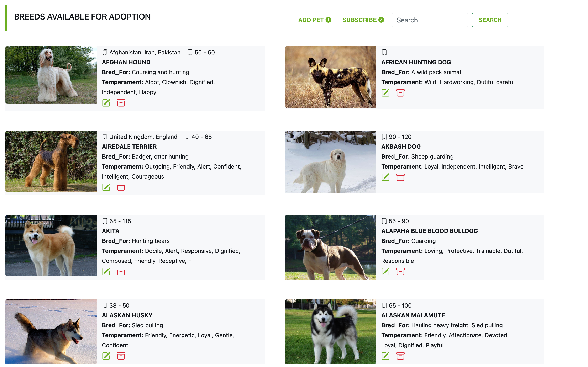Delete the Alaskan Malamute entry
This screenshot has width=588, height=367.
[400, 356]
